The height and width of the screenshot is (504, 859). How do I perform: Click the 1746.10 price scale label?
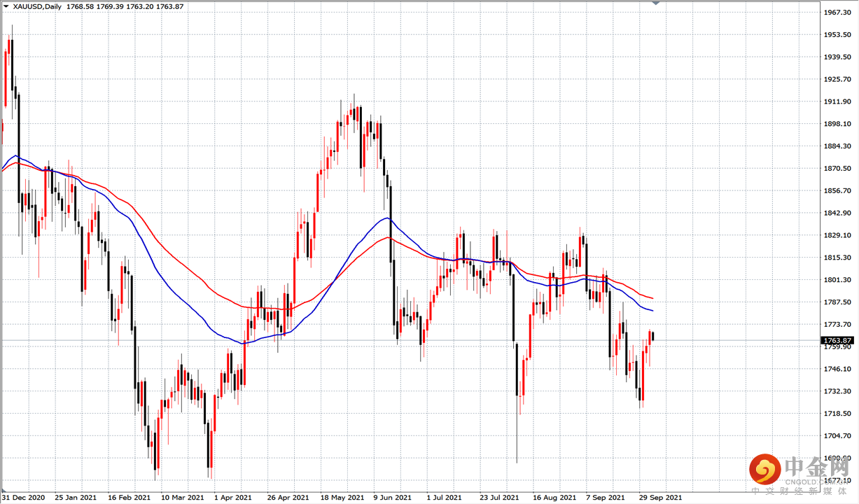pos(837,369)
